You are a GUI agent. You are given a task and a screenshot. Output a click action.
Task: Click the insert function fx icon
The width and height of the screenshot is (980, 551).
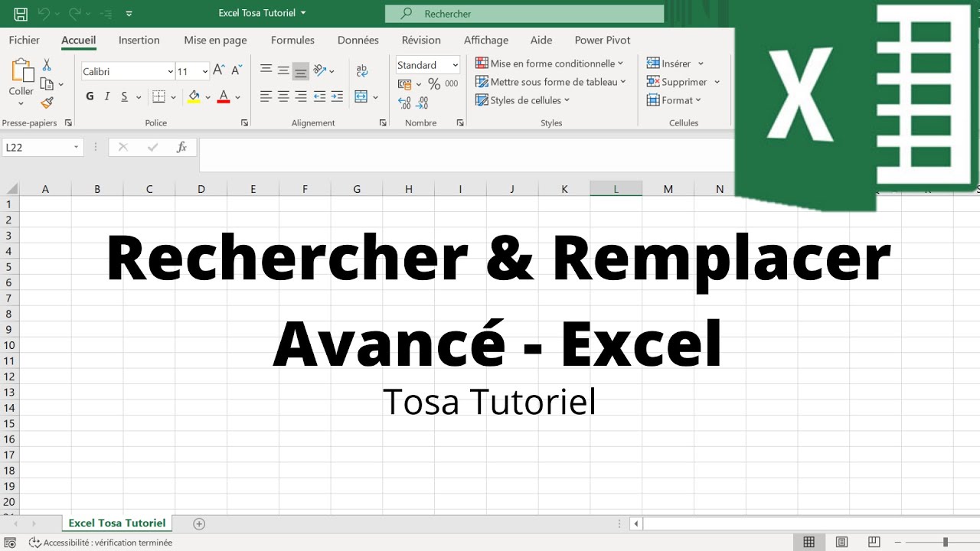click(181, 148)
